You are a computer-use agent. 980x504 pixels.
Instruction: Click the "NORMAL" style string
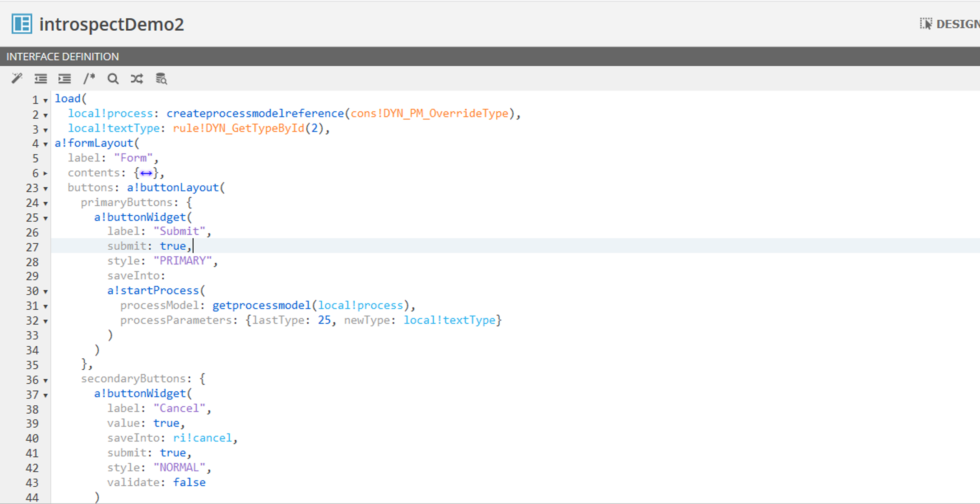coord(179,467)
